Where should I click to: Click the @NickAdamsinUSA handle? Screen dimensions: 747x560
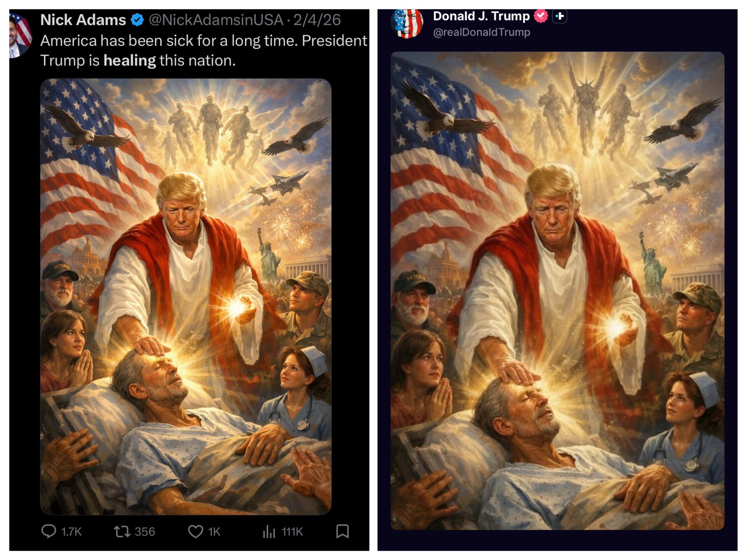click(x=216, y=20)
